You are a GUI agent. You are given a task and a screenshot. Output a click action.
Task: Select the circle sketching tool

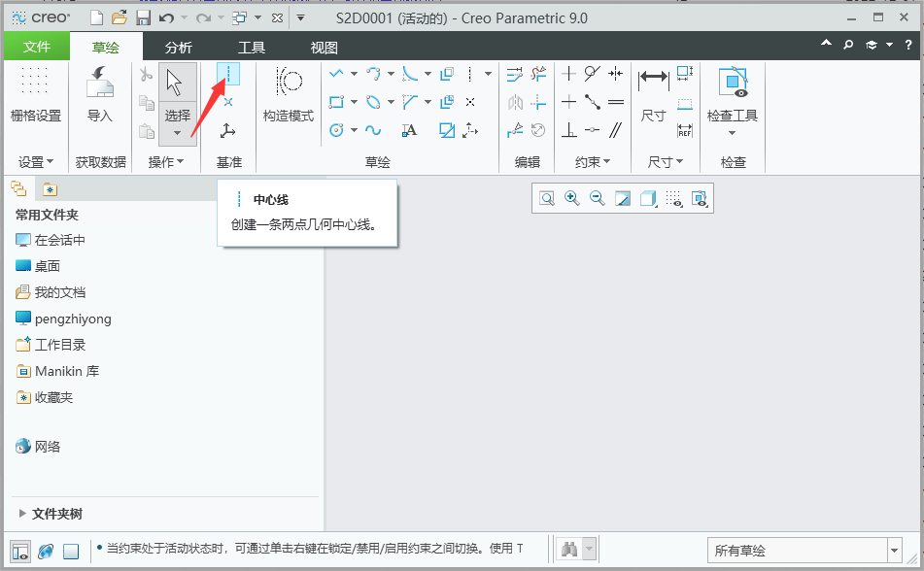pyautogui.click(x=338, y=129)
